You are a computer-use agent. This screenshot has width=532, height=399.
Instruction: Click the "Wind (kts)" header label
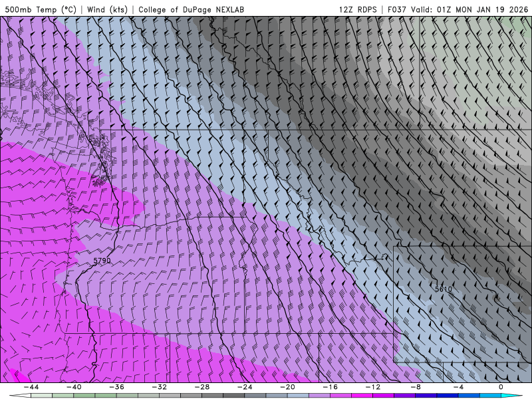click(x=107, y=9)
